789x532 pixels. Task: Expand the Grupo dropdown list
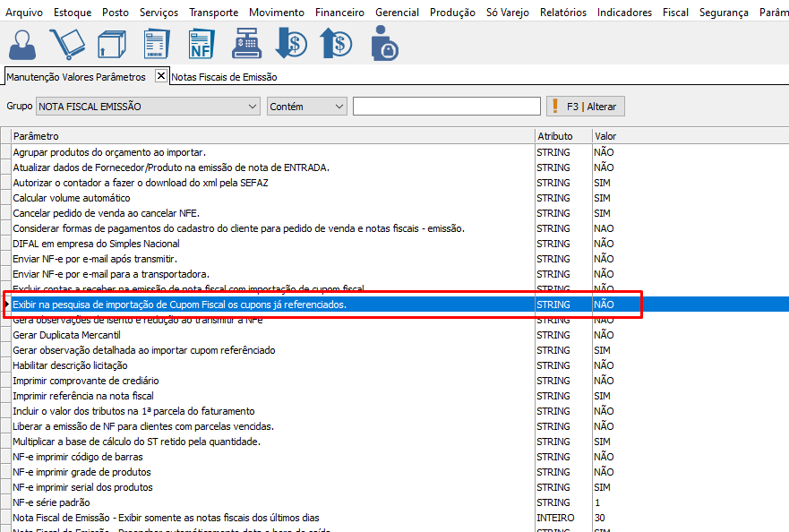pyautogui.click(x=252, y=107)
